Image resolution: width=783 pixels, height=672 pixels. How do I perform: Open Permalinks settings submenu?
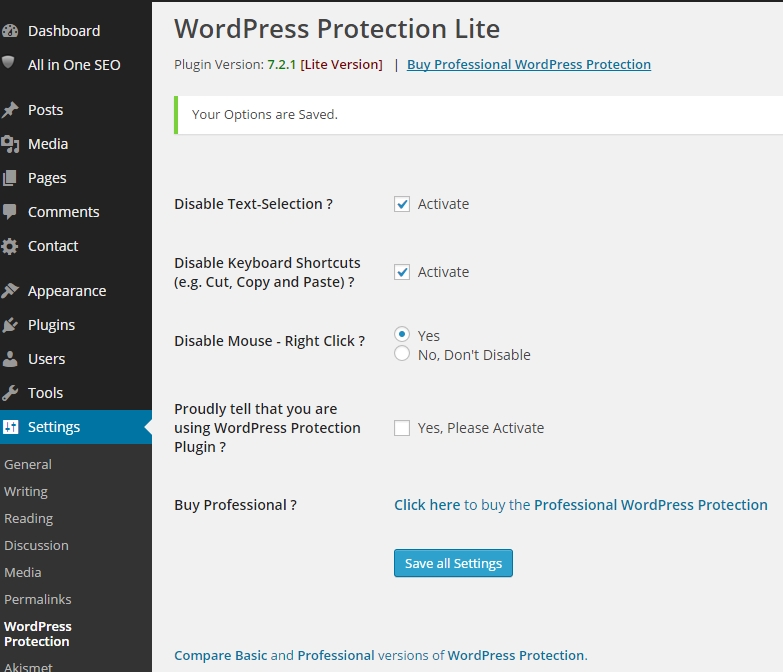coord(38,599)
